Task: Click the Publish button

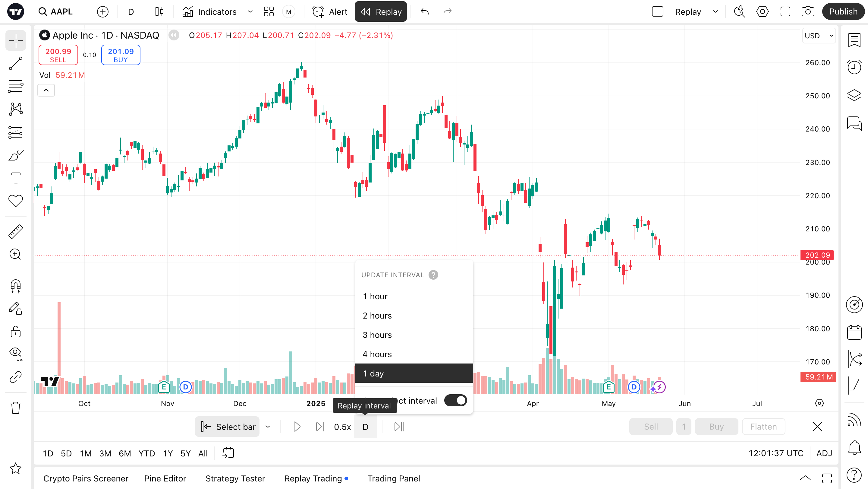Action: (x=843, y=12)
